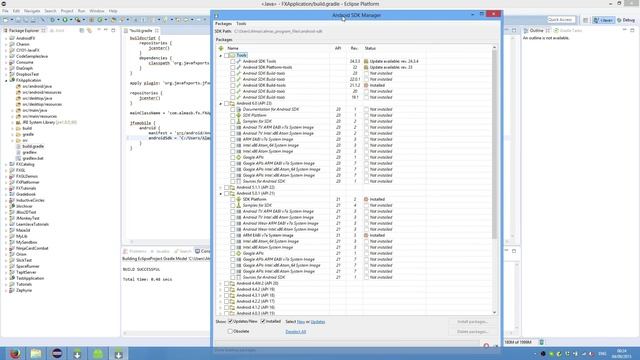Open the Tools menu in SDK Manager

point(241,24)
